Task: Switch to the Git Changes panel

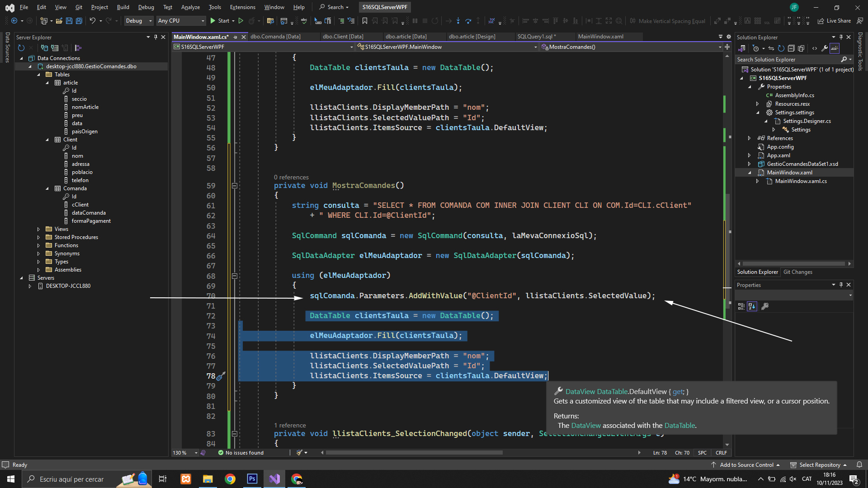Action: tap(797, 272)
